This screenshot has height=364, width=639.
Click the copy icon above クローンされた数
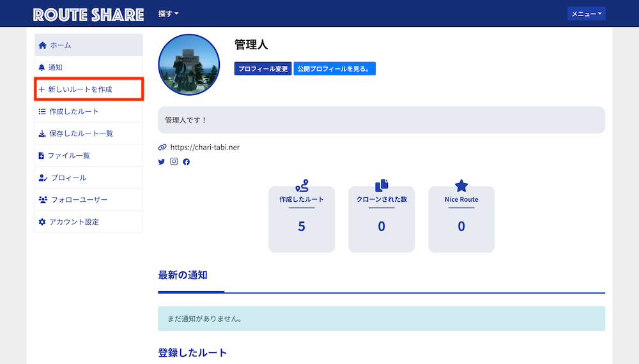(x=381, y=185)
